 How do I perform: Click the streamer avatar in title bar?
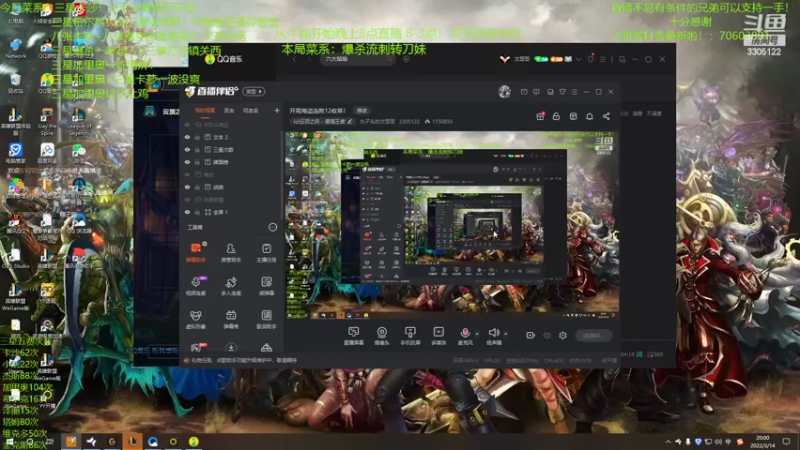pos(505,91)
